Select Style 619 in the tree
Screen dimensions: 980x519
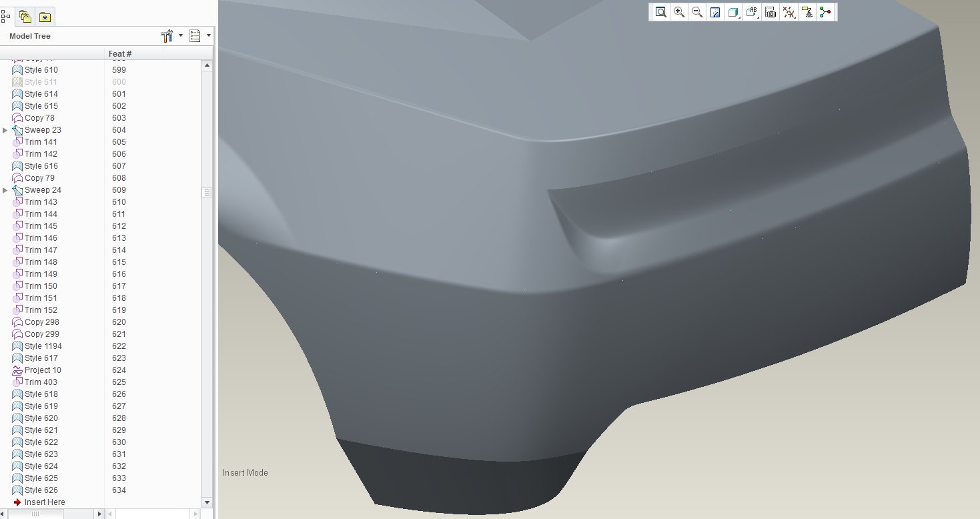coord(41,406)
